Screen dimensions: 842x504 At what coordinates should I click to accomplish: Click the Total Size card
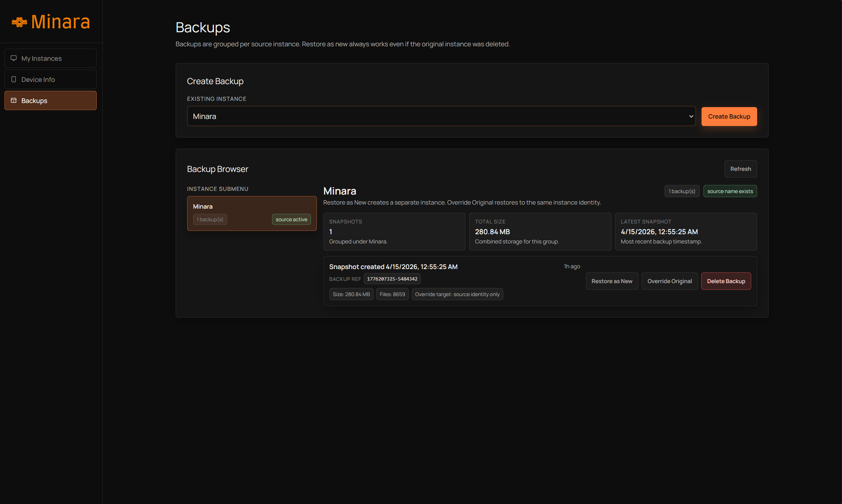540,232
